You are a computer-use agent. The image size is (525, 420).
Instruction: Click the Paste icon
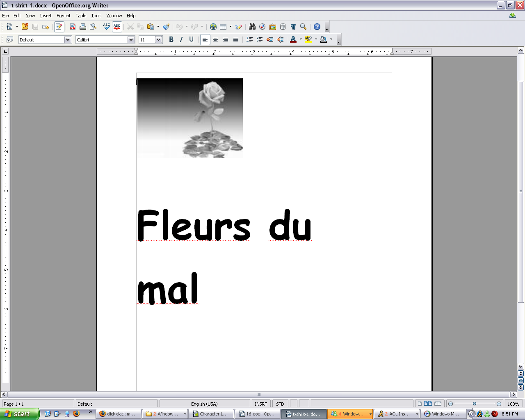pyautogui.click(x=151, y=27)
